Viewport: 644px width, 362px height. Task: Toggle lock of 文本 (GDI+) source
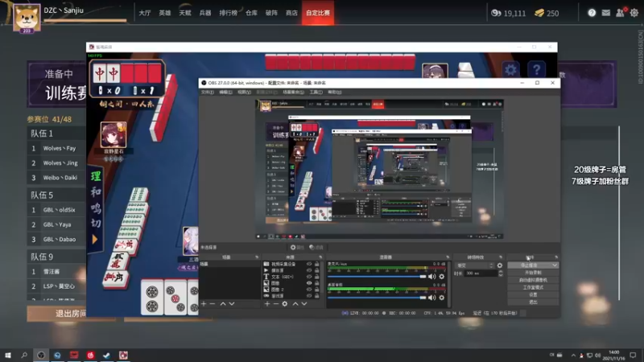316,277
